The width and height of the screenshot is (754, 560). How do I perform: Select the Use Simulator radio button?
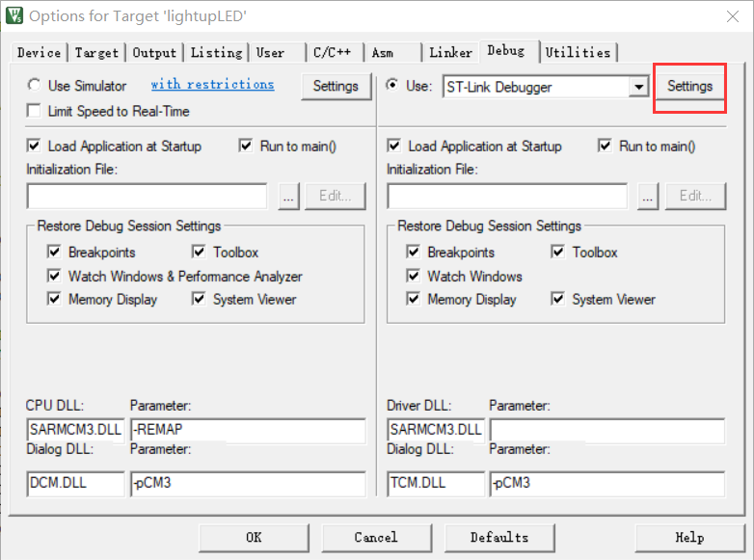click(x=34, y=85)
